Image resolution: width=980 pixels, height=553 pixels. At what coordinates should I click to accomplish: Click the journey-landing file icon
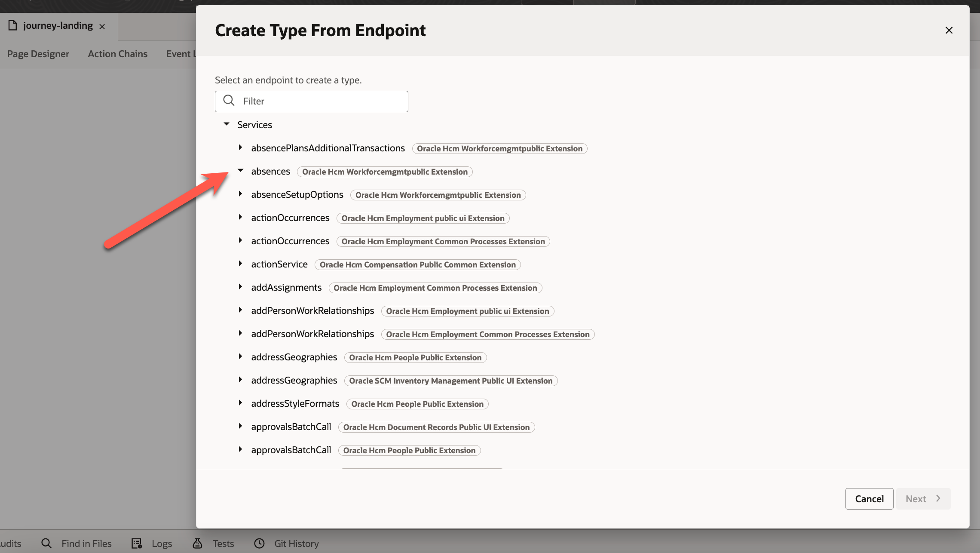13,25
